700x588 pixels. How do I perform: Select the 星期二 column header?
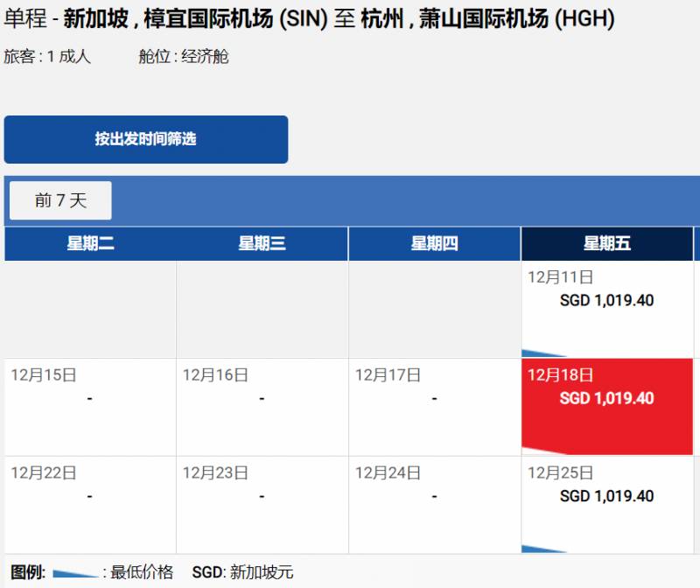coord(88,244)
